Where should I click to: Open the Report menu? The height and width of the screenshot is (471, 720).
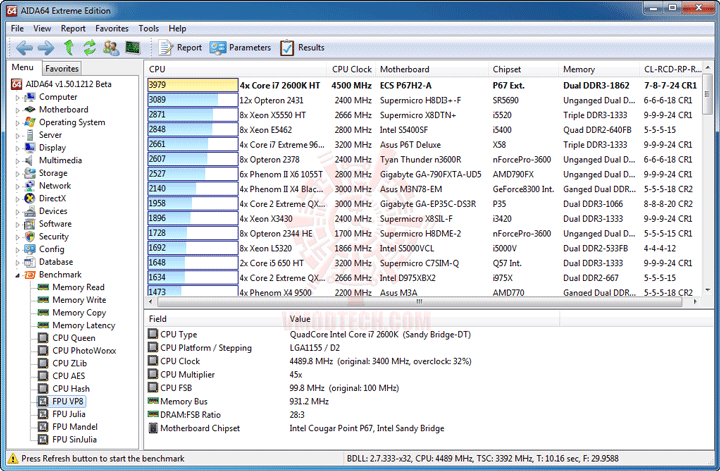(73, 28)
